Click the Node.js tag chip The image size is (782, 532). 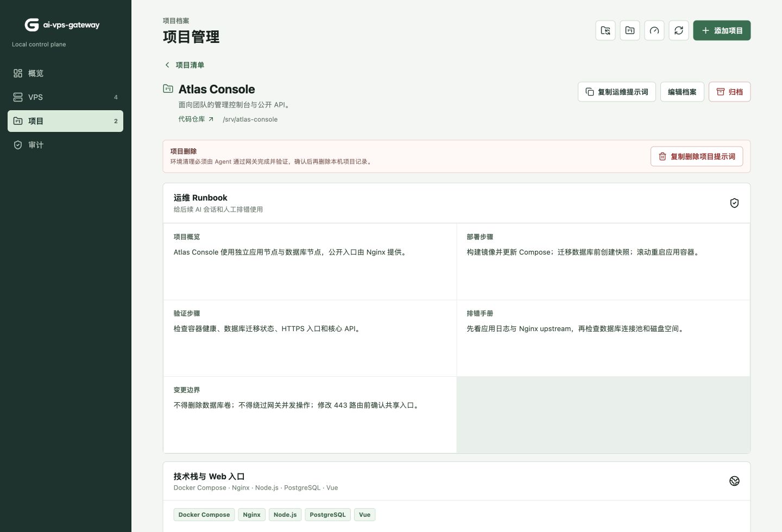click(x=285, y=515)
